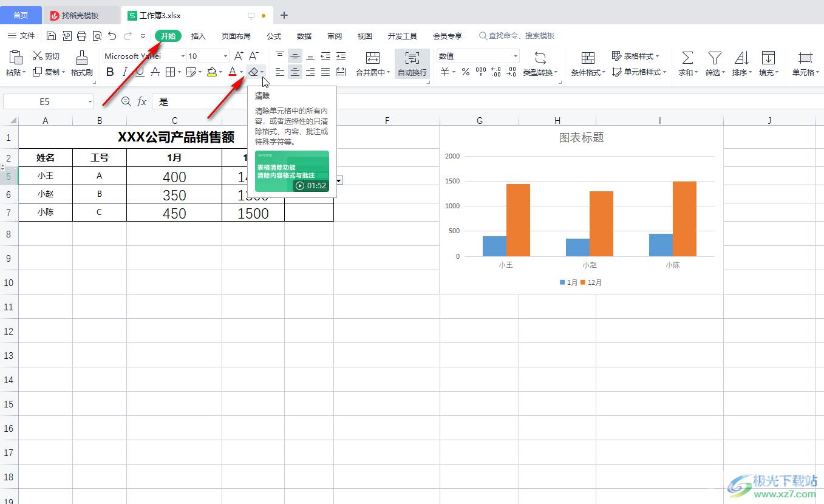The width and height of the screenshot is (824, 504).
Task: Click the fx insert function icon
Action: pyautogui.click(x=141, y=101)
